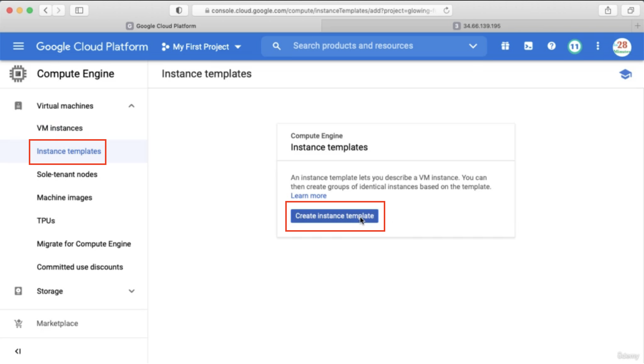Open Migrate for Compute Engine
This screenshot has width=644, height=364.
coord(84,244)
